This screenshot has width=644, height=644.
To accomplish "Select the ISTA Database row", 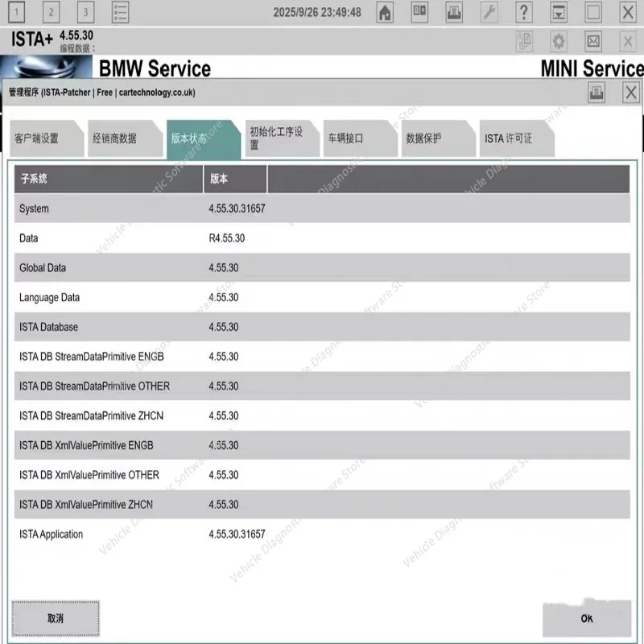I will coord(322,327).
